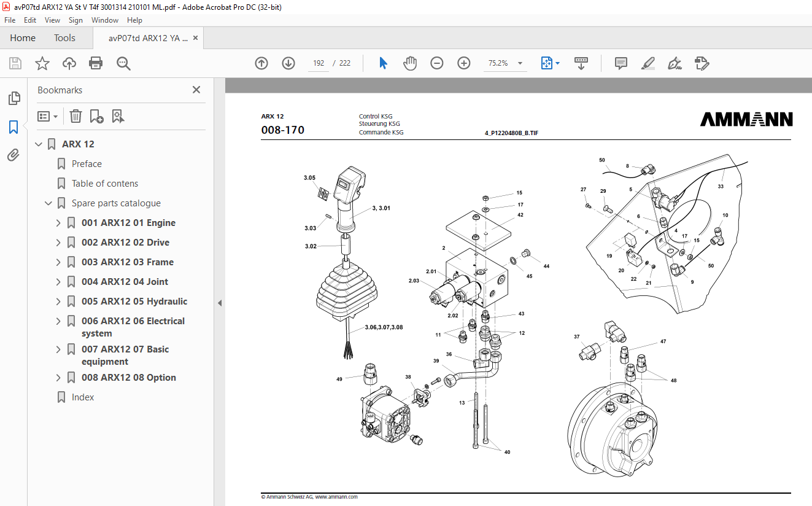Expand the 006 ARX12 06 Electrical system bookmark
This screenshot has height=506, width=812.
pos(59,321)
